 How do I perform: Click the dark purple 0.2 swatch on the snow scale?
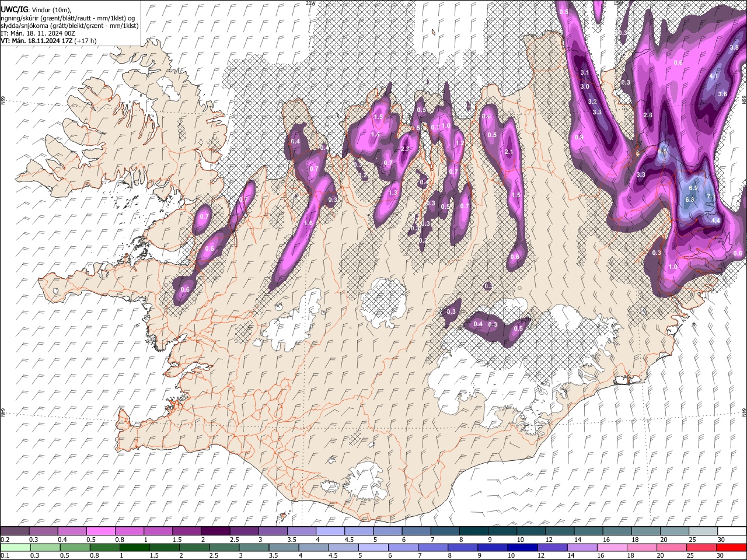click(x=15, y=531)
